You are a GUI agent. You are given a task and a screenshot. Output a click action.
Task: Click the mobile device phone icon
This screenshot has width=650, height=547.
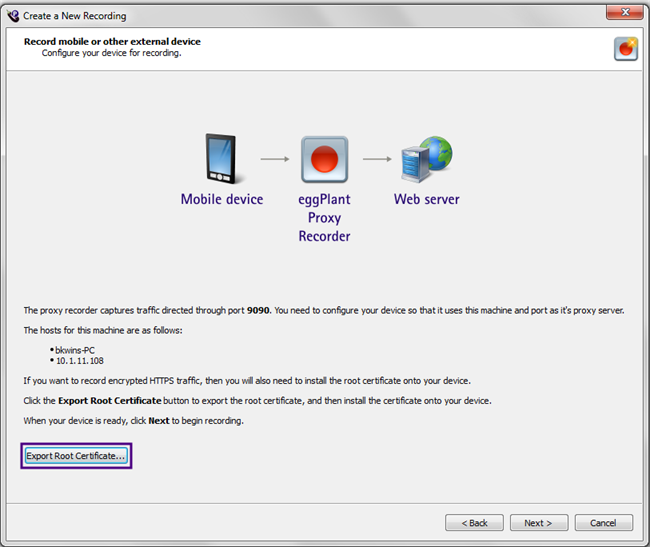pos(220,158)
